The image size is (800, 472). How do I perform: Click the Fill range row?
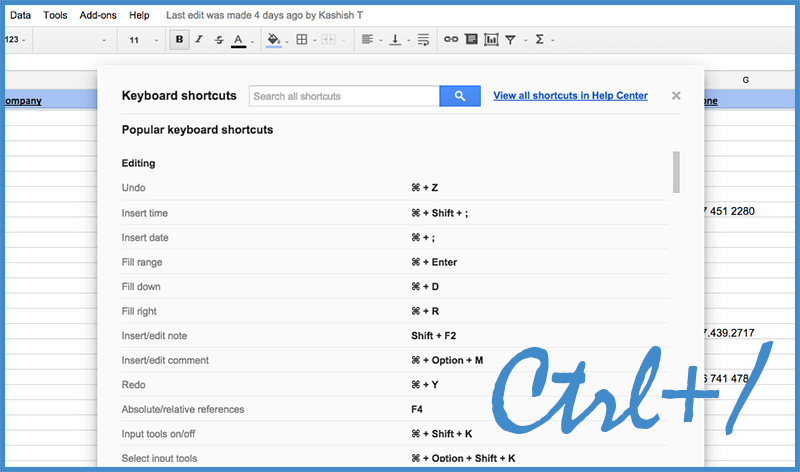coord(395,262)
